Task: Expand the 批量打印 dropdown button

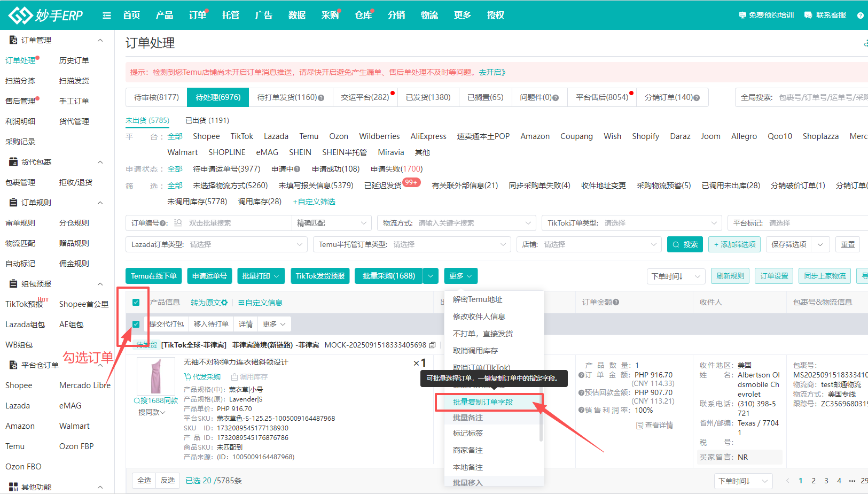Action: [261, 276]
